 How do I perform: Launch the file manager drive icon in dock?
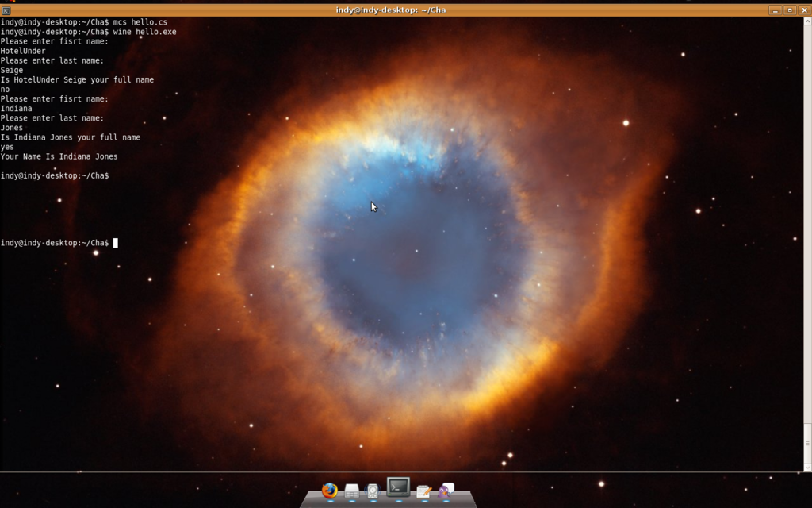(x=351, y=492)
